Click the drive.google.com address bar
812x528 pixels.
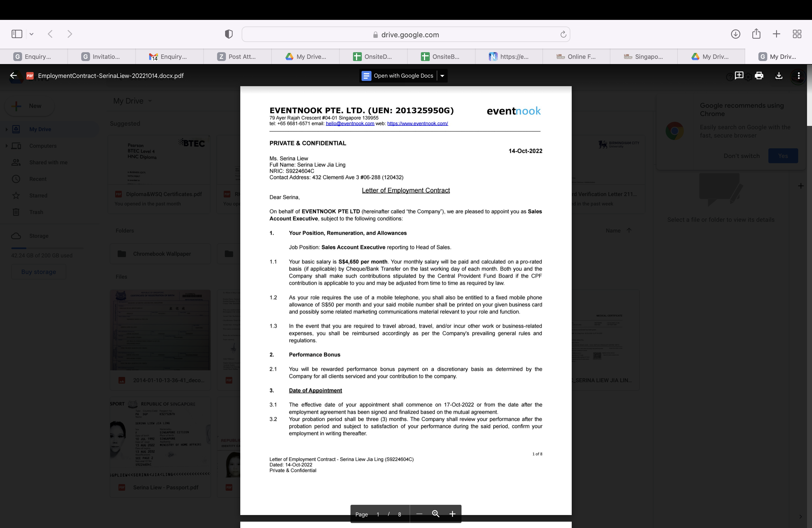coord(406,34)
